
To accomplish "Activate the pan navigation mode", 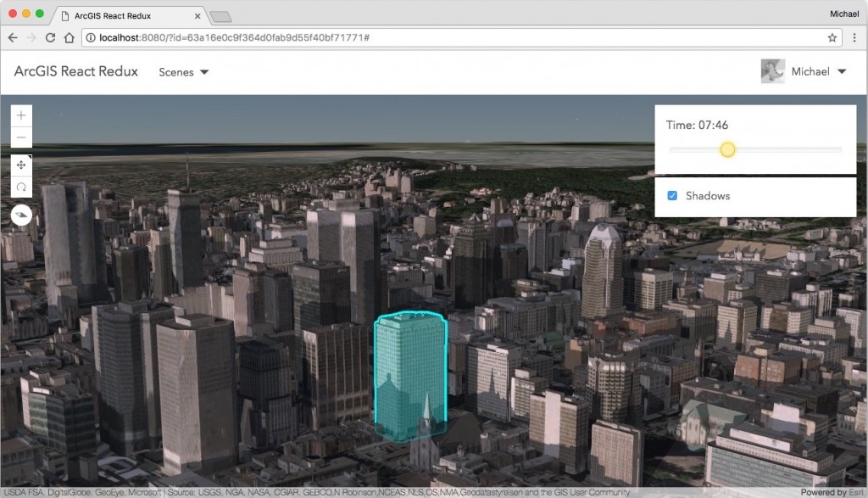I will click(21, 165).
